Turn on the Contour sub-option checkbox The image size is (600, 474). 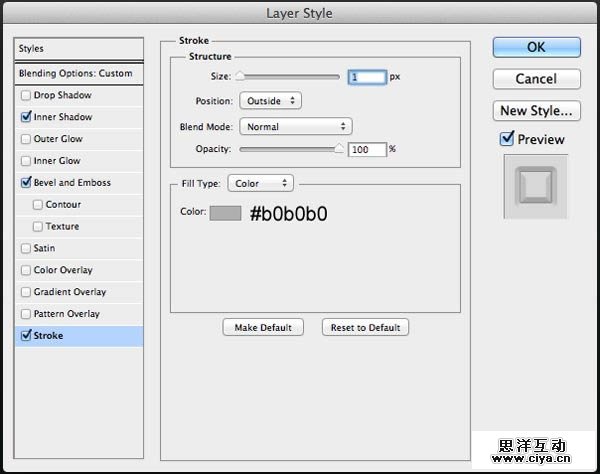pyautogui.click(x=38, y=205)
